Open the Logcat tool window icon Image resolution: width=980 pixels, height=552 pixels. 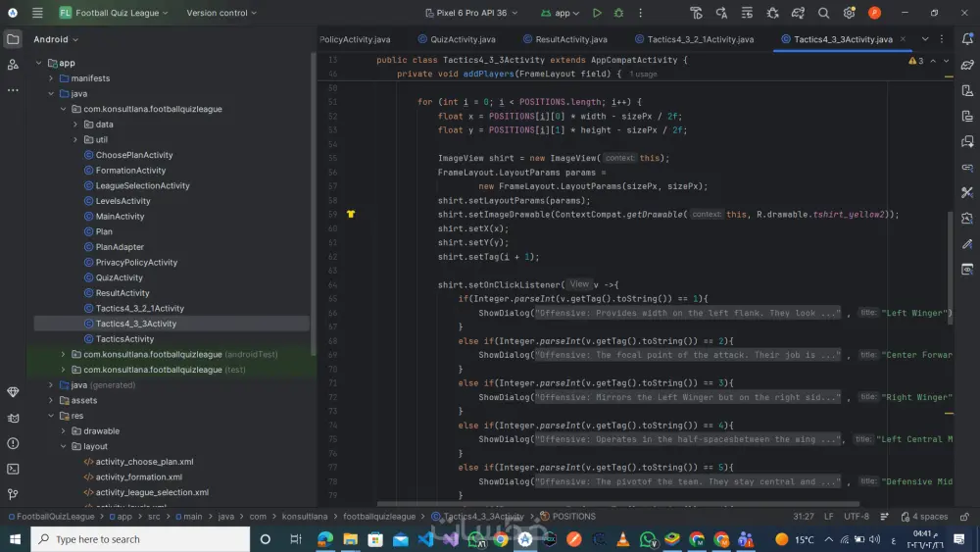pos(13,418)
